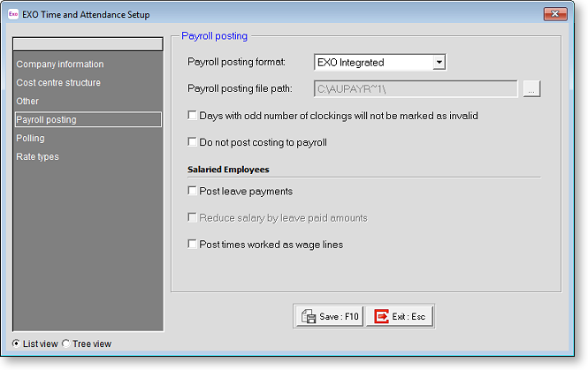
Task: Go to Cost centre structure section
Action: (58, 83)
